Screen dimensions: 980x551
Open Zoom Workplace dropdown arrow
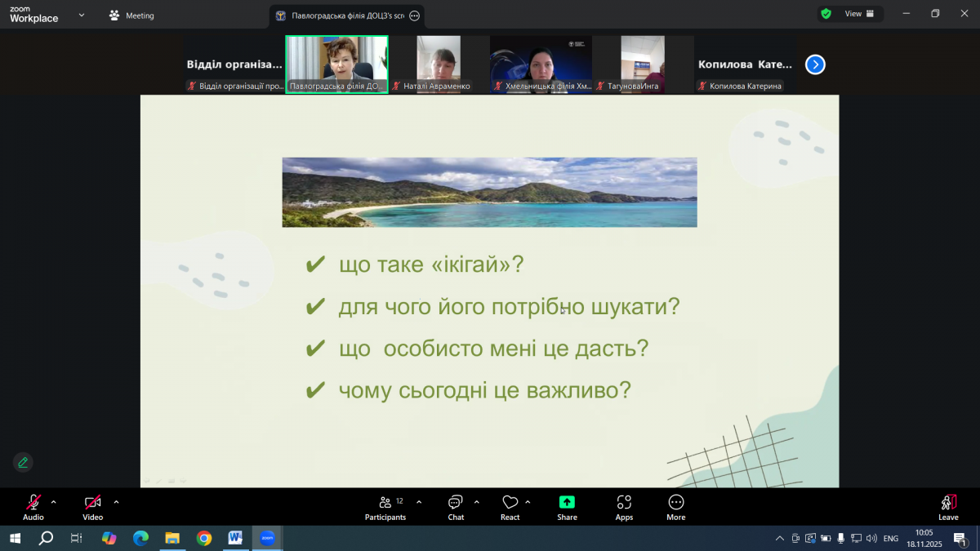pyautogui.click(x=81, y=15)
